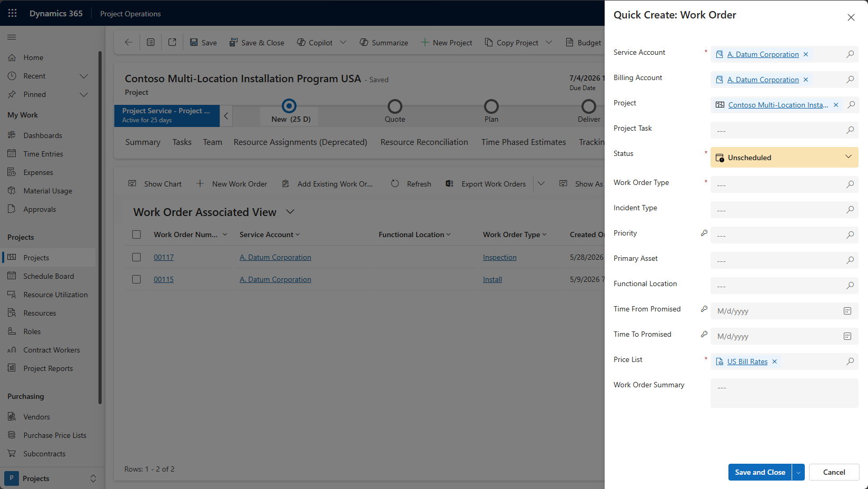Expand the Copy Project dropdown chevron
This screenshot has height=489, width=868.
pyautogui.click(x=549, y=42)
